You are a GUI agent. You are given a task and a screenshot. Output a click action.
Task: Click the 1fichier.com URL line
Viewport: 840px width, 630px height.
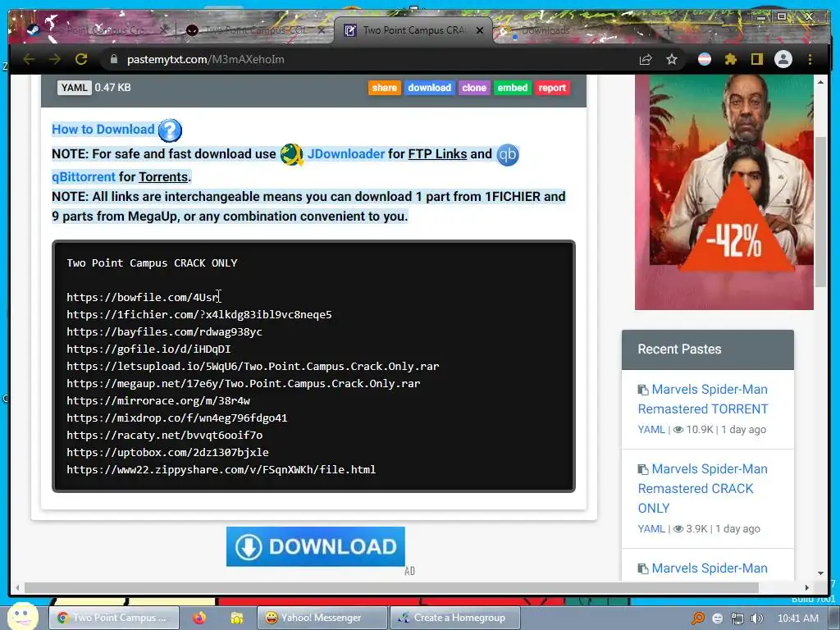pos(199,314)
